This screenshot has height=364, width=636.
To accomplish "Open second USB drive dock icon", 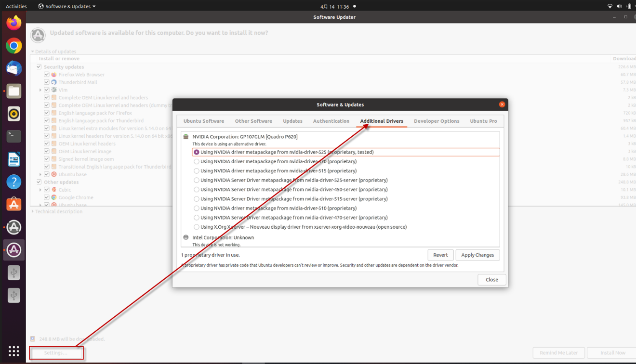I will 14,295.
